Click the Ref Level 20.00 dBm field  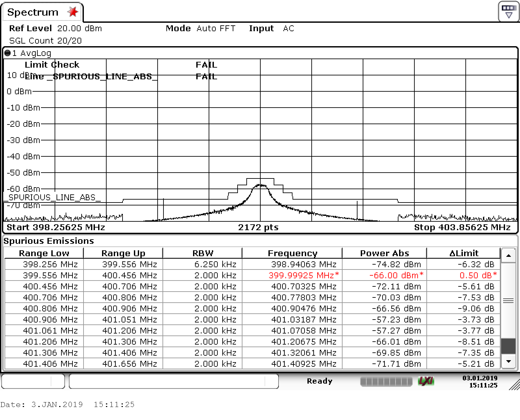tap(55, 28)
